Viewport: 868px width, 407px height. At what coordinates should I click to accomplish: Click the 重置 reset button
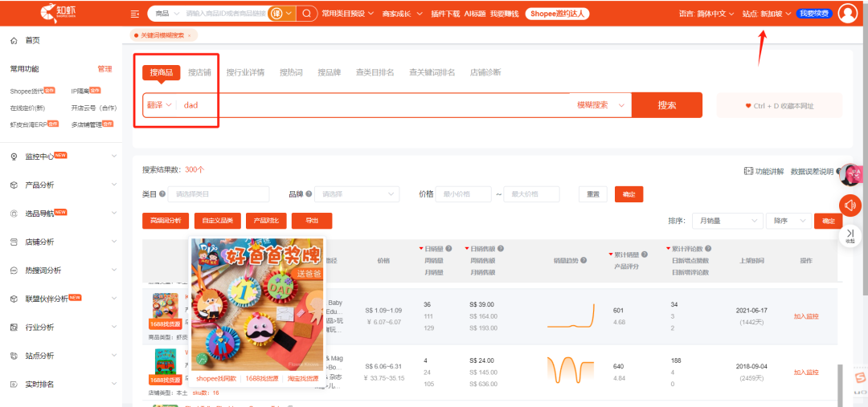click(x=593, y=194)
